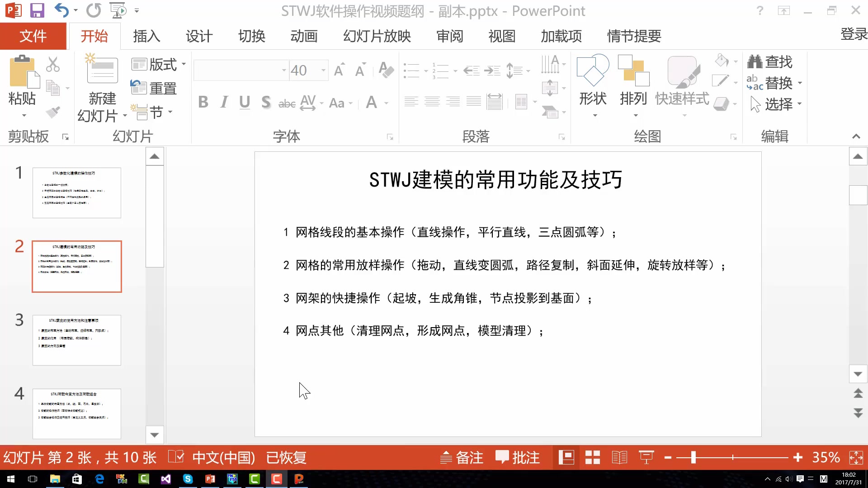Image resolution: width=868 pixels, height=488 pixels.
Task: Open Change Case Aa dropdown
Action: (x=340, y=103)
